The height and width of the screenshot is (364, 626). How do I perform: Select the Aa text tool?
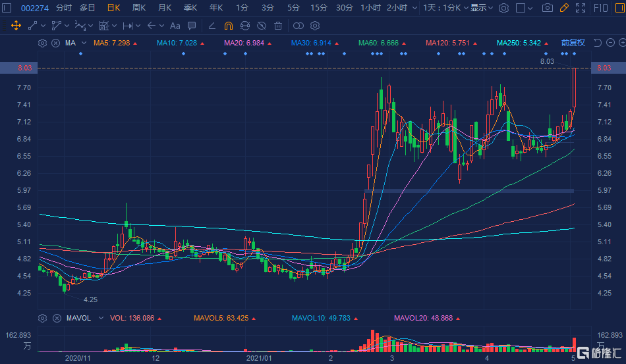click(175, 26)
